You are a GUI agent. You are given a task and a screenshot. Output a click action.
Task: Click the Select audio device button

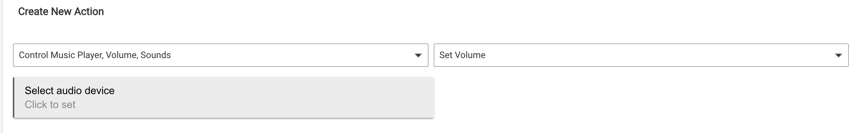223,98
